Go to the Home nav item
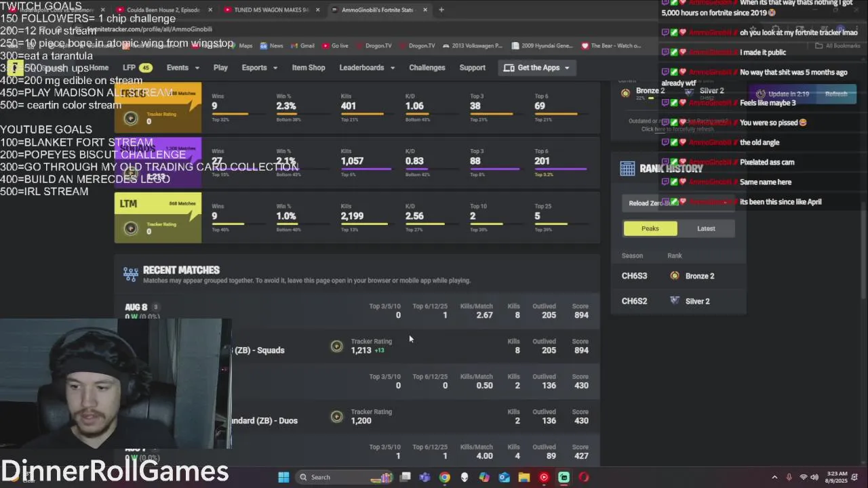Viewport: 868px width, 488px height. [x=98, y=68]
